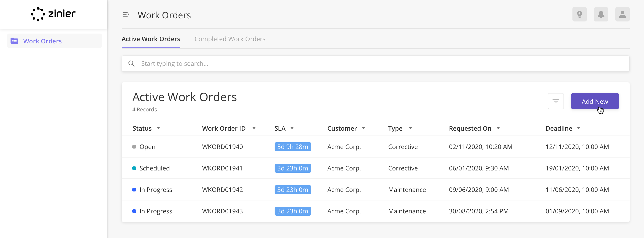The height and width of the screenshot is (238, 644).
Task: Open the Deadline column sort arrow
Action: point(579,128)
